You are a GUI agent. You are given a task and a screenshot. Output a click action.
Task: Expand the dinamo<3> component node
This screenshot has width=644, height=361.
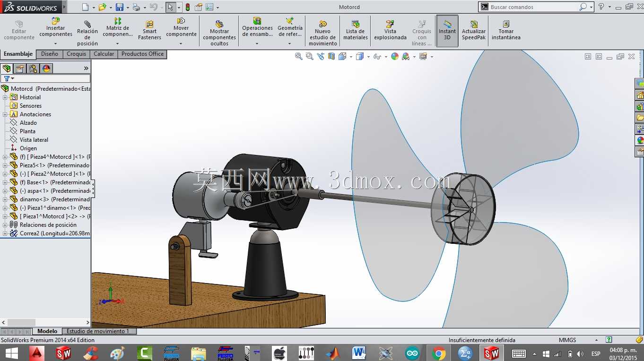tap(5, 199)
